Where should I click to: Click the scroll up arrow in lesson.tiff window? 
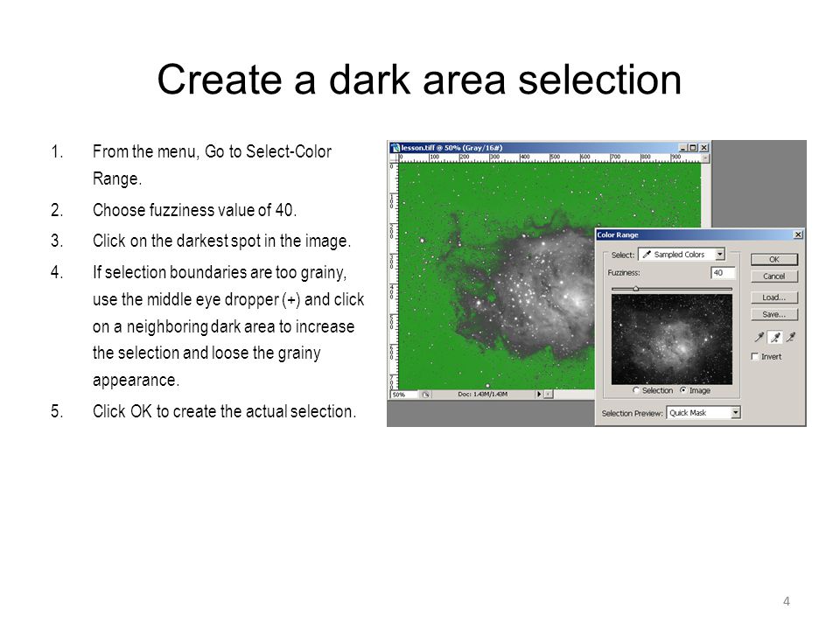705,158
